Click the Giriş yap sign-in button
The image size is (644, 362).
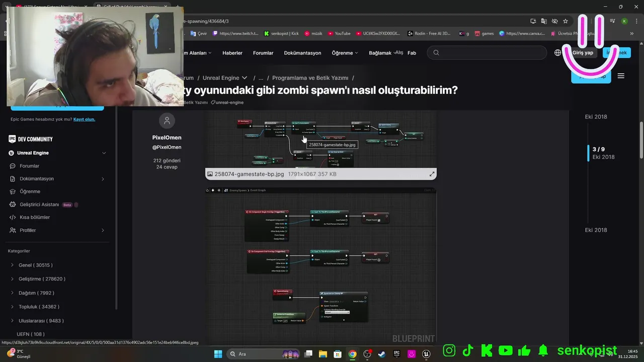tap(583, 53)
